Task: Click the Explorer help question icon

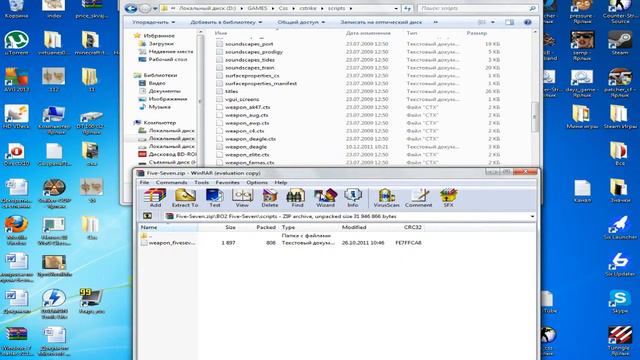Action: [x=527, y=22]
